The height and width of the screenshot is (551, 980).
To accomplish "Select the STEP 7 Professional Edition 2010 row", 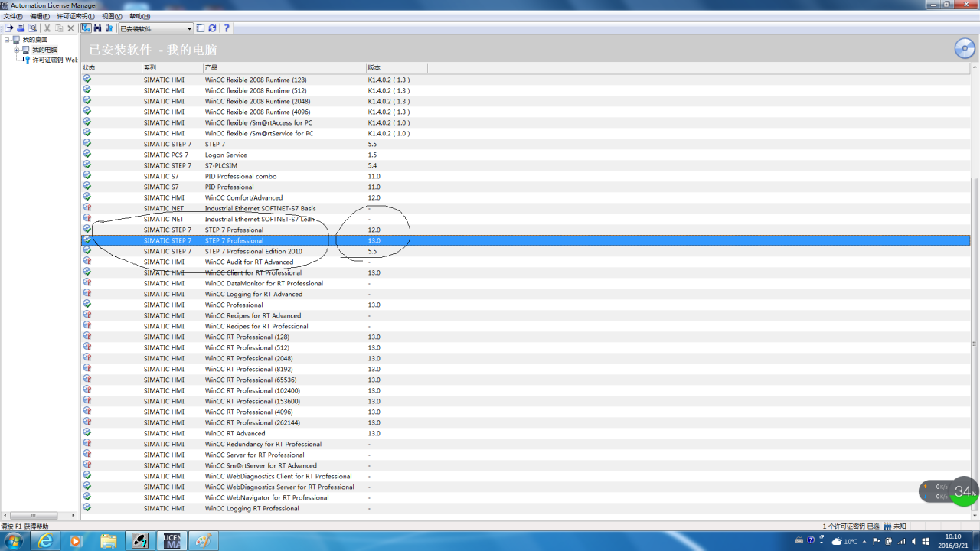I will [525, 251].
